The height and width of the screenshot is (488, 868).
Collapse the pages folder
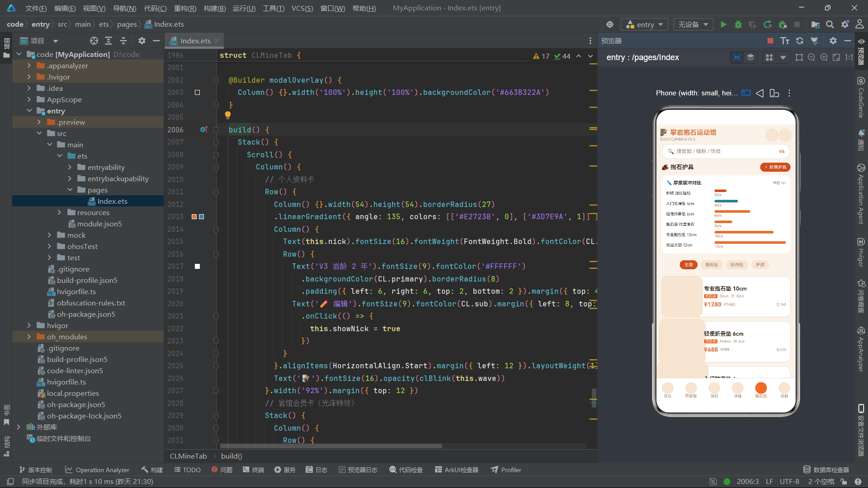(70, 190)
